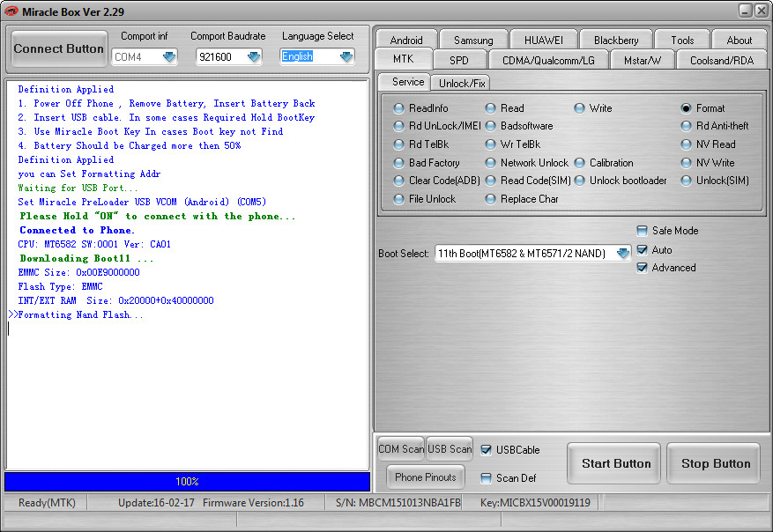
Task: Open the Mstar/W tab
Action: [x=642, y=60]
